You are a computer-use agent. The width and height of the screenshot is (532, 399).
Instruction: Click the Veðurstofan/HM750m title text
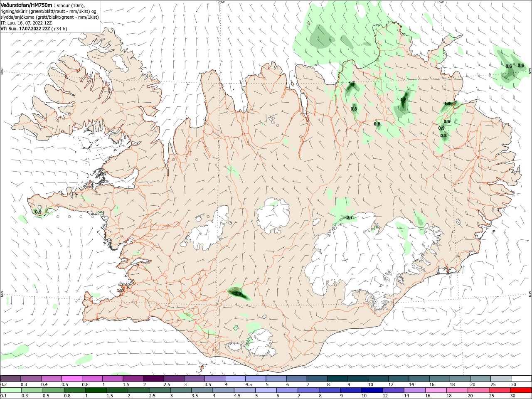click(26, 5)
